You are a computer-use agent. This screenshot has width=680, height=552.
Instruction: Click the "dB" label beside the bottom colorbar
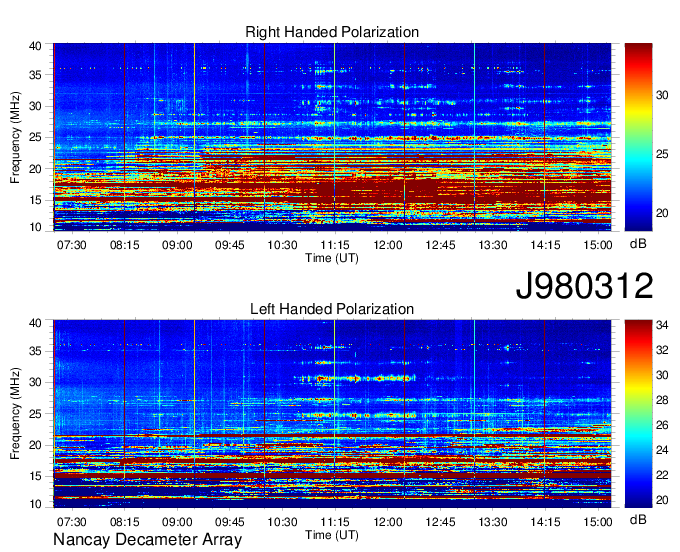point(638,519)
